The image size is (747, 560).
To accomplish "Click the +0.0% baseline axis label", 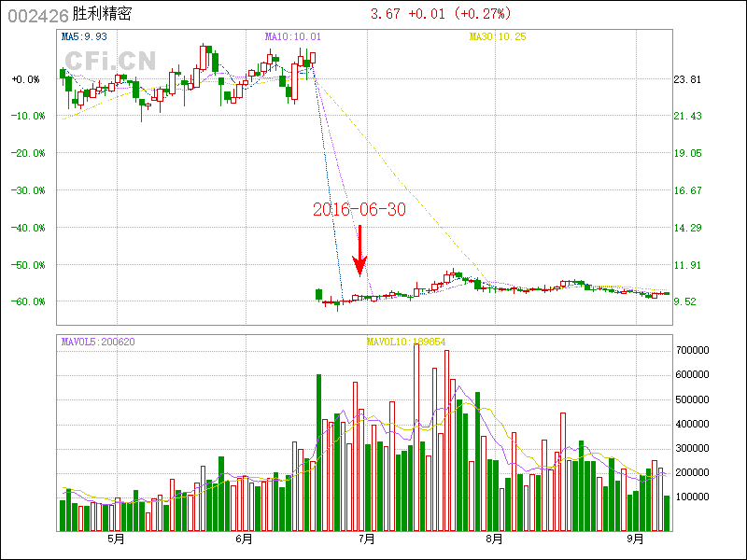I will (26, 79).
